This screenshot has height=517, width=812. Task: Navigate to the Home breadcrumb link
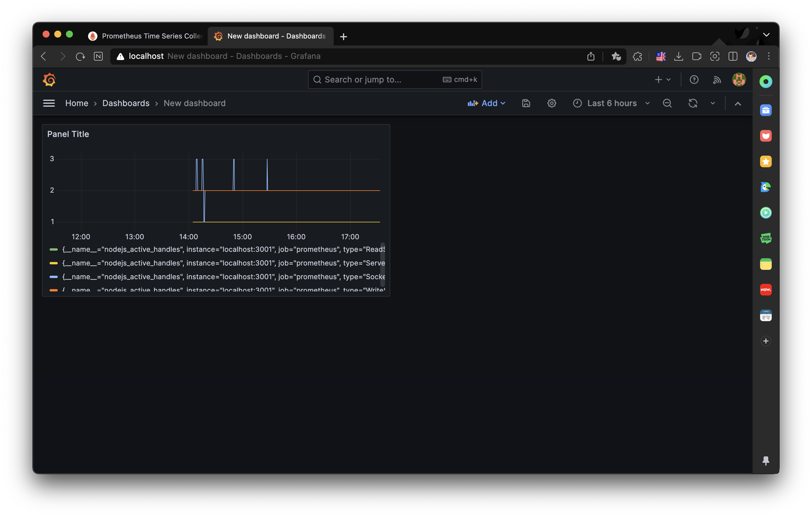[x=76, y=103]
